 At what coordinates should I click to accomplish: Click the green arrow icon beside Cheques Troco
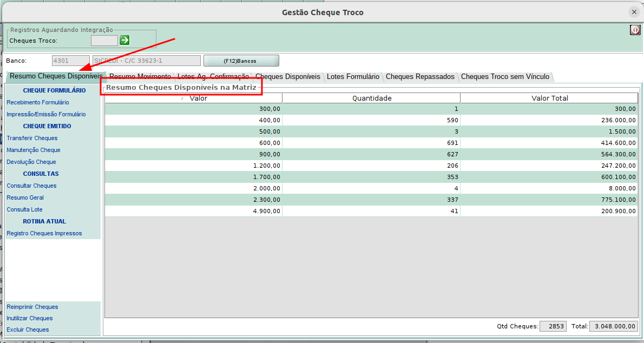[x=124, y=40]
